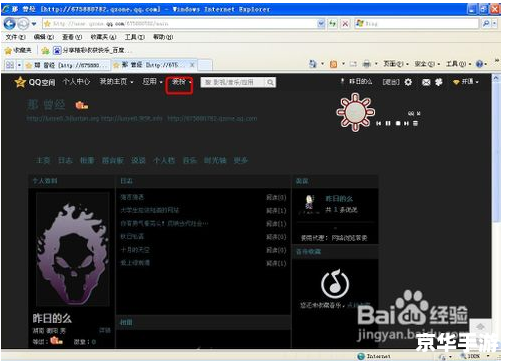Switch to the first browser tab
This screenshot has height=361, width=505.
pos(68,65)
